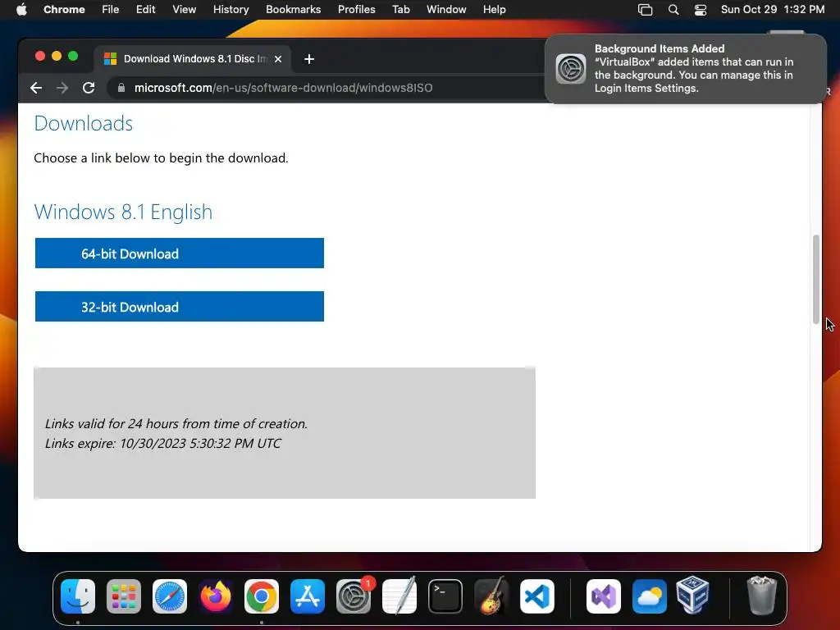Click System Settings icon in notification
This screenshot has height=630, width=840.
(x=571, y=69)
